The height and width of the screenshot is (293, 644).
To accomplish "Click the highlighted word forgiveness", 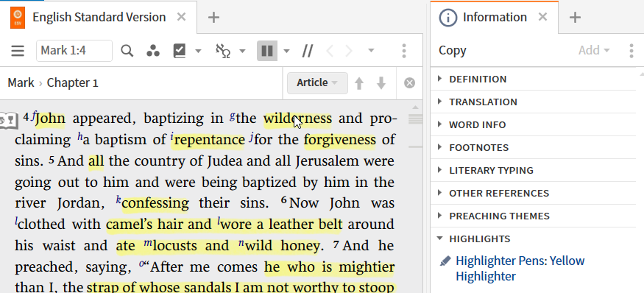I will [x=339, y=140].
